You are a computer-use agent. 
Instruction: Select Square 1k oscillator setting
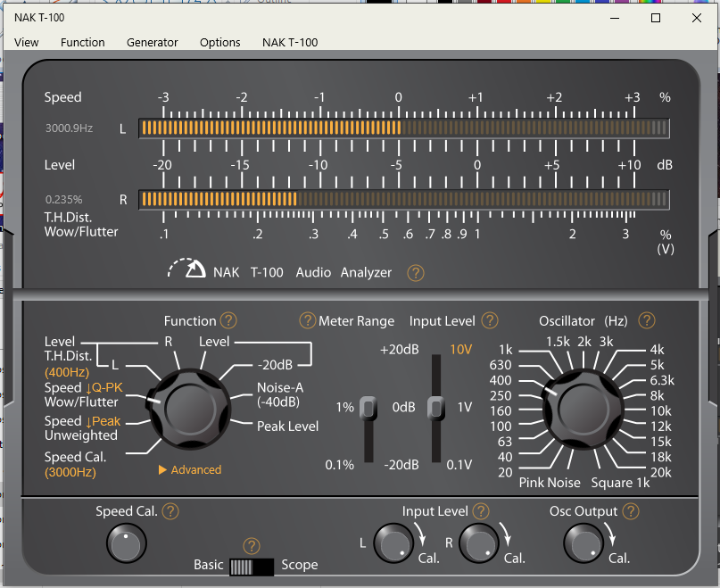pyautogui.click(x=620, y=483)
